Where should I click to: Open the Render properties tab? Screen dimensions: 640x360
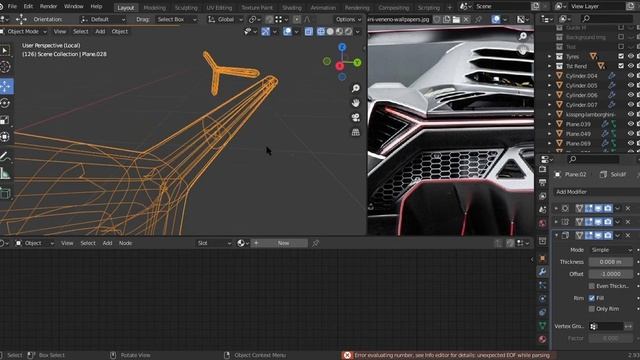point(542,169)
